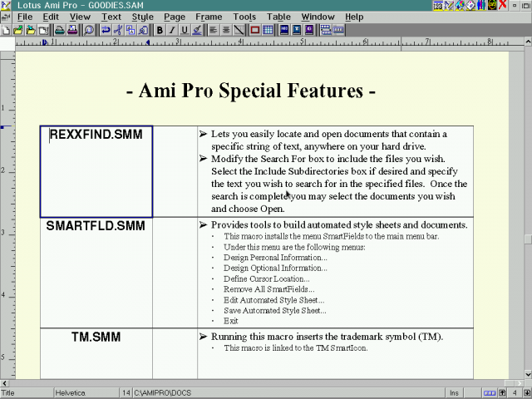Toggle bold with the B SmartIcon
The image size is (532, 399).
(160, 30)
